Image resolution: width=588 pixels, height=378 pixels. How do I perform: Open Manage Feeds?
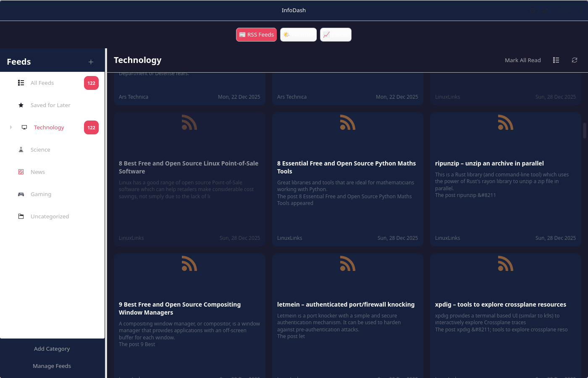[52, 366]
